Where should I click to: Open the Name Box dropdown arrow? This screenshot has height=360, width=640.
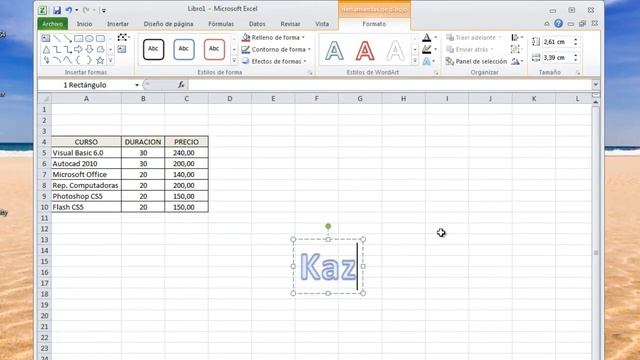tap(137, 85)
